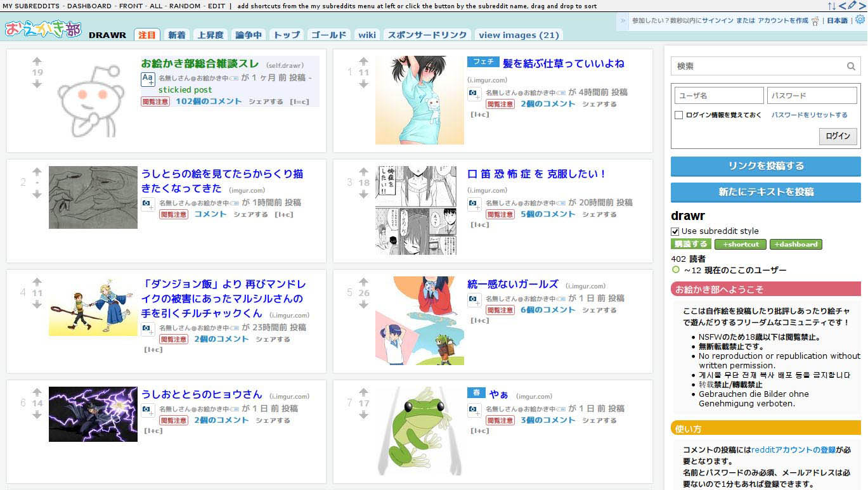
Task: Switch to the 論争中 tab
Action: tap(248, 35)
